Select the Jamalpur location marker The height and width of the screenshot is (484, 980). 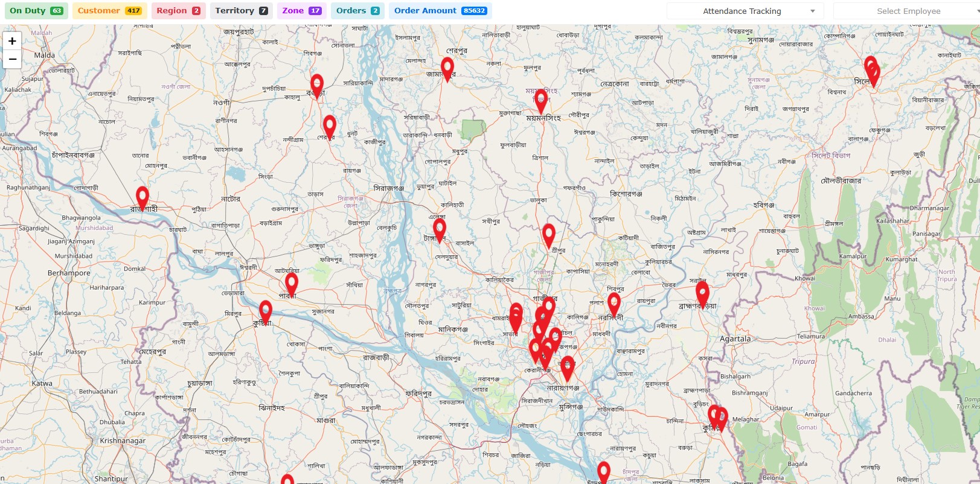(447, 70)
